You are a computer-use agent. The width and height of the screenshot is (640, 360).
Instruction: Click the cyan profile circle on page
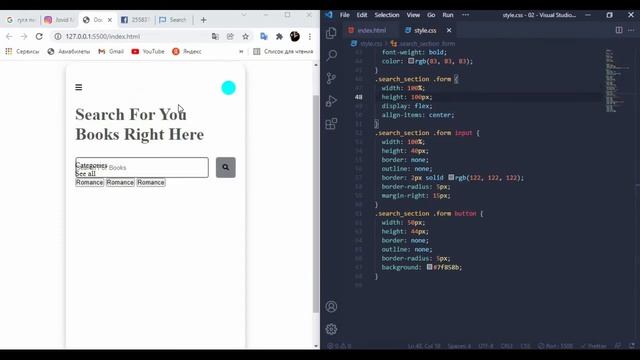[x=229, y=88]
